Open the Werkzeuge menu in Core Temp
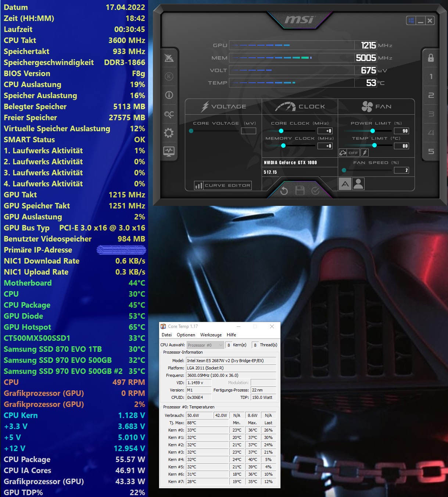The width and height of the screenshot is (448, 497). (x=211, y=335)
